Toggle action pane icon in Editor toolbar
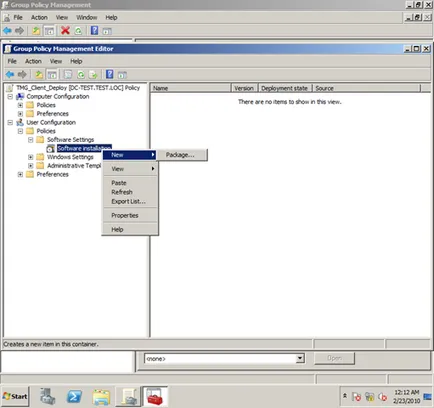The image size is (434, 408). tap(122, 75)
